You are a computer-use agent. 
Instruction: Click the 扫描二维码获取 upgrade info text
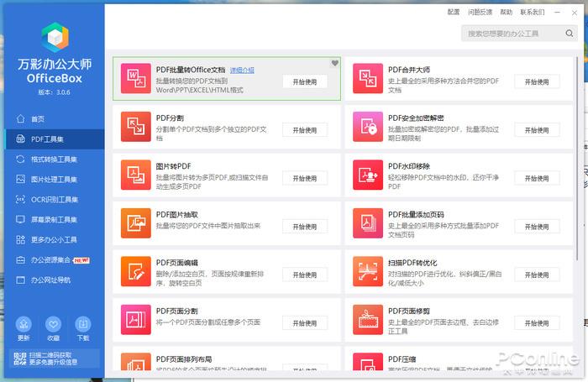[x=53, y=358]
